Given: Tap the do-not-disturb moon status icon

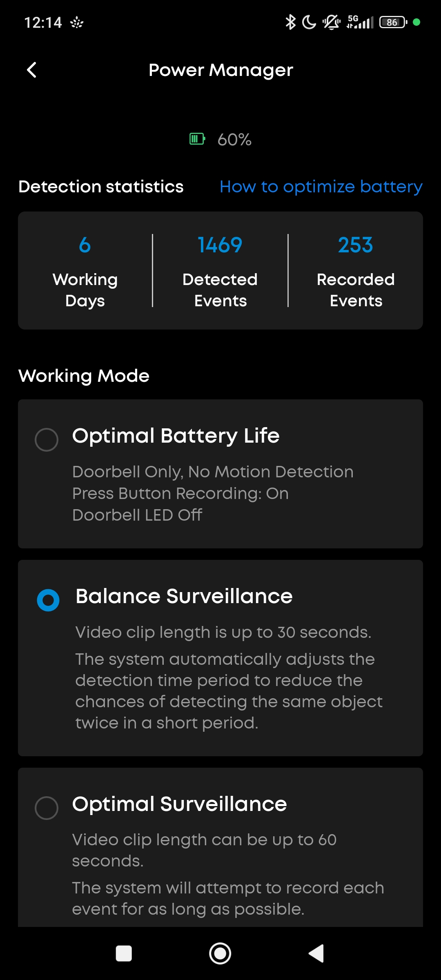Looking at the screenshot, I should pos(309,22).
